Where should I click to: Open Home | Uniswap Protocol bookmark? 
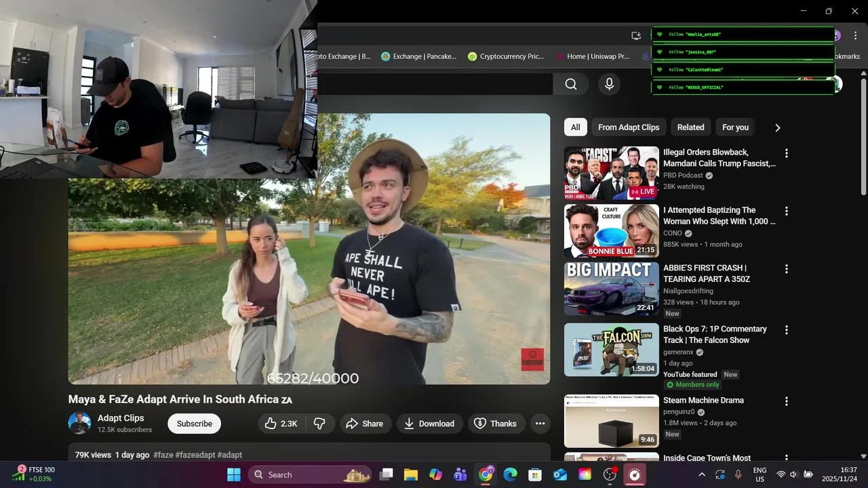593,56
